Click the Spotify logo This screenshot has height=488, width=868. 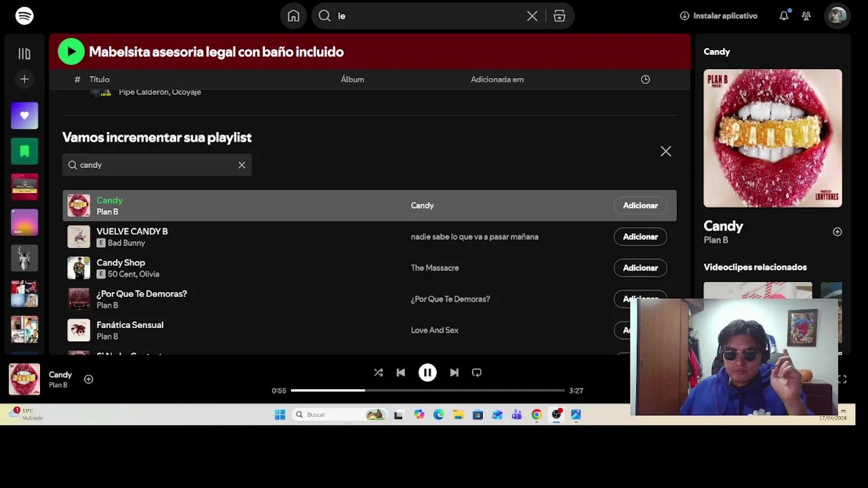[24, 16]
